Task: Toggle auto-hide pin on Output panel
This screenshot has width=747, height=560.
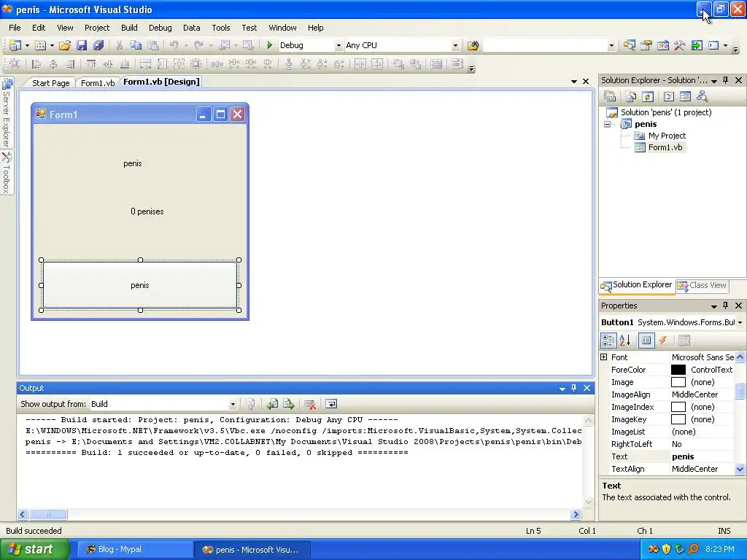Action: tap(573, 388)
